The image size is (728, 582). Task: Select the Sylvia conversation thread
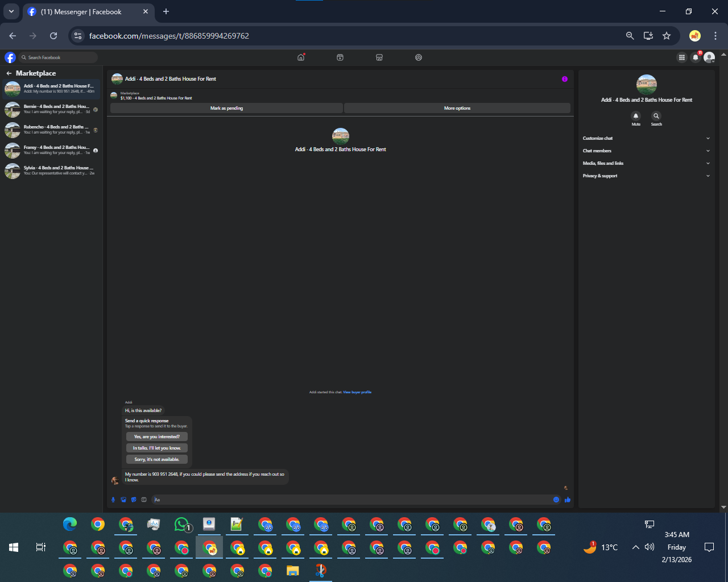tap(51, 171)
